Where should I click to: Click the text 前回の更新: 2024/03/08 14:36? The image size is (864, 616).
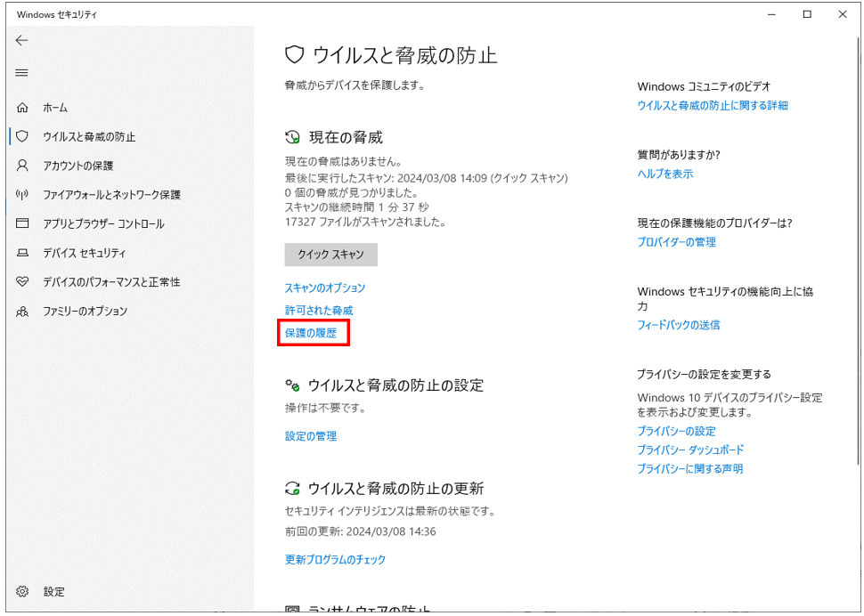[x=361, y=531]
